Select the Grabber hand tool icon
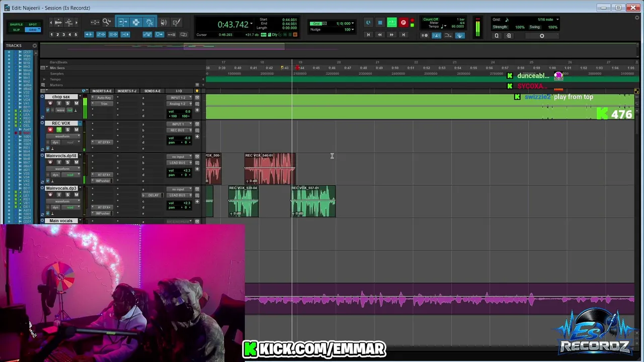Image resolution: width=644 pixels, height=362 pixels. 149,22
